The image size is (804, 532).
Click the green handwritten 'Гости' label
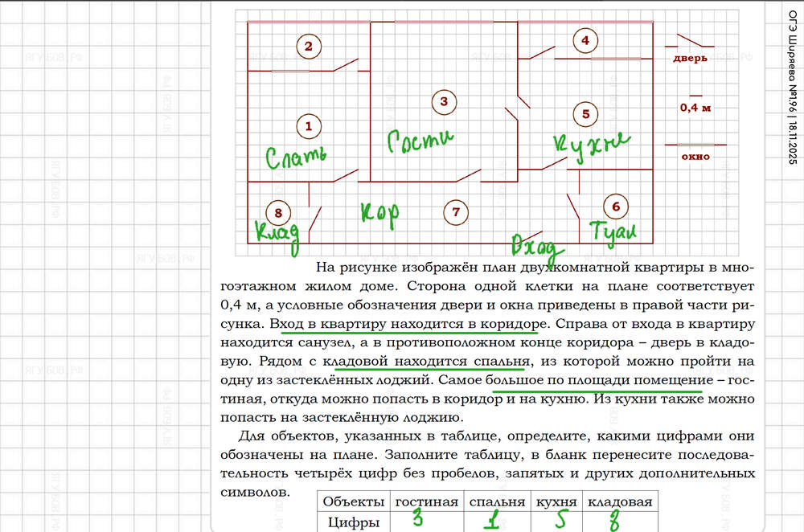(420, 142)
